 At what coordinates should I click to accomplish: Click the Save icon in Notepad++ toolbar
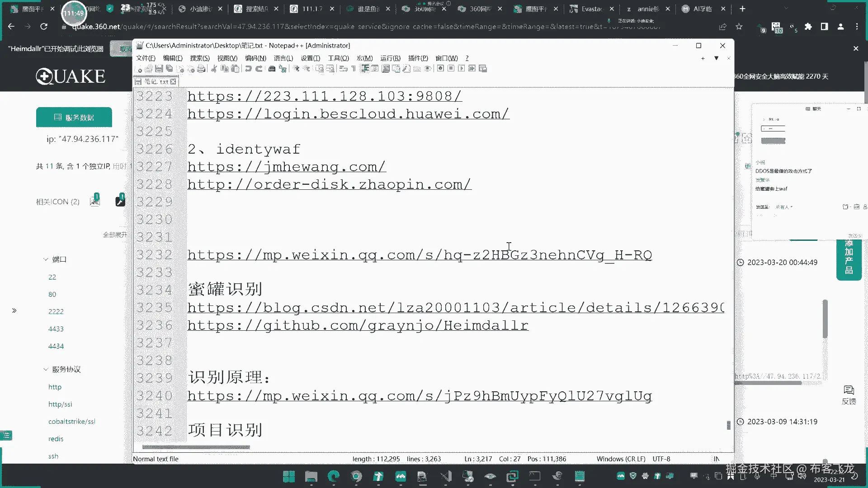coord(159,69)
